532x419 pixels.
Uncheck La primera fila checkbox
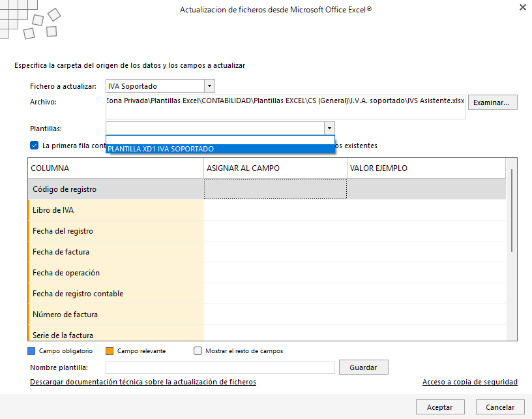(x=35, y=146)
